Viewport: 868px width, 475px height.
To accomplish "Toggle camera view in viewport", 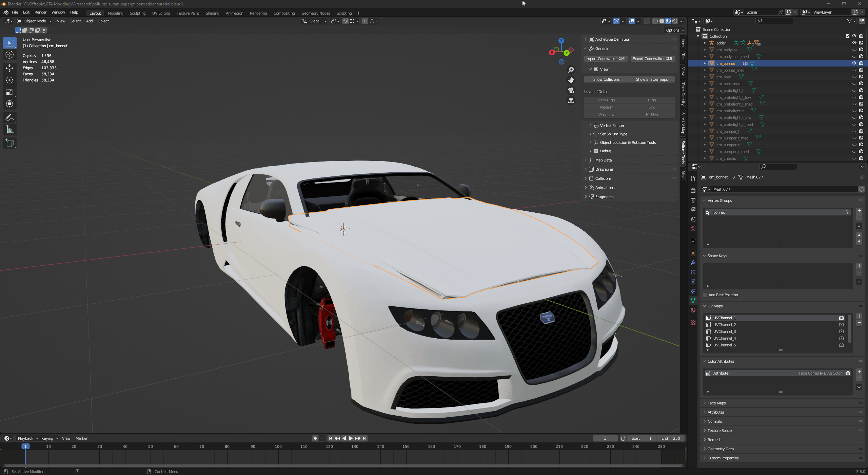I will (x=571, y=90).
